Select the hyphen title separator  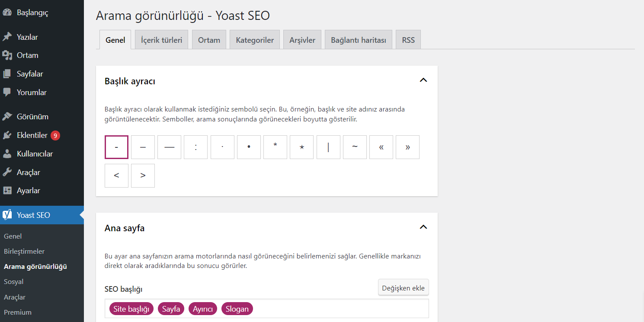tap(116, 147)
